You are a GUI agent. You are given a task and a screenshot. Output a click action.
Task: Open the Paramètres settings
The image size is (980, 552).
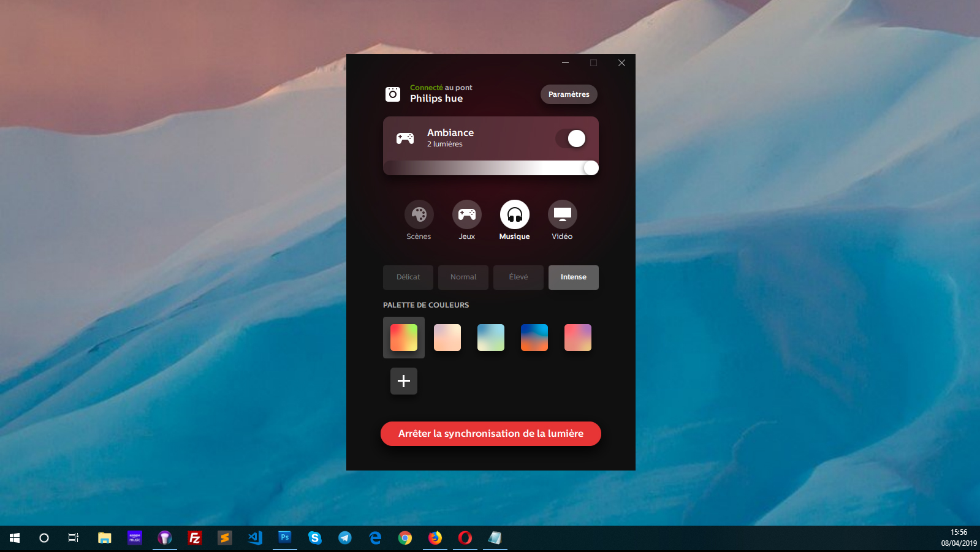569,94
